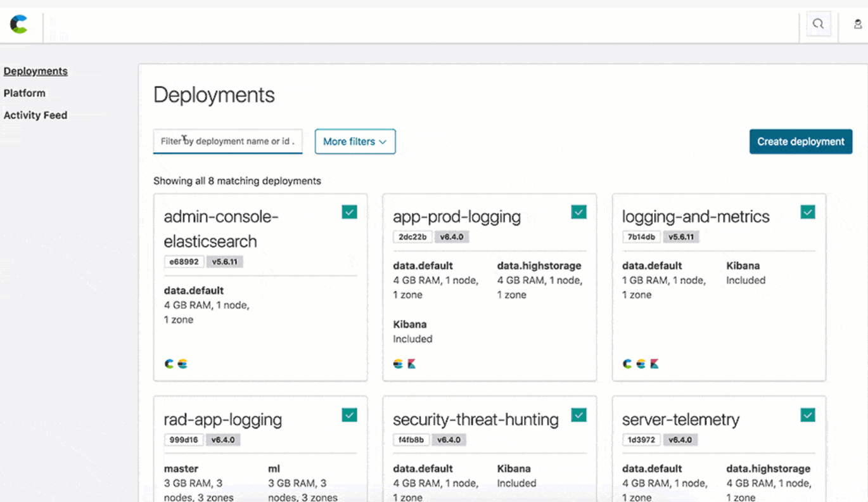Click Elasticsearch icon on app-prod-logging card

398,364
